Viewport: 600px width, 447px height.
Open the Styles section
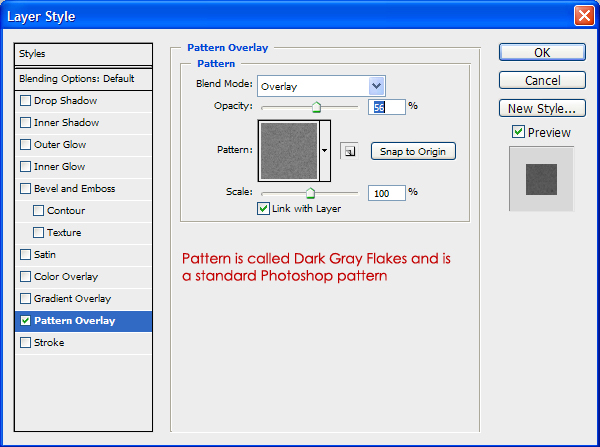coord(83,54)
